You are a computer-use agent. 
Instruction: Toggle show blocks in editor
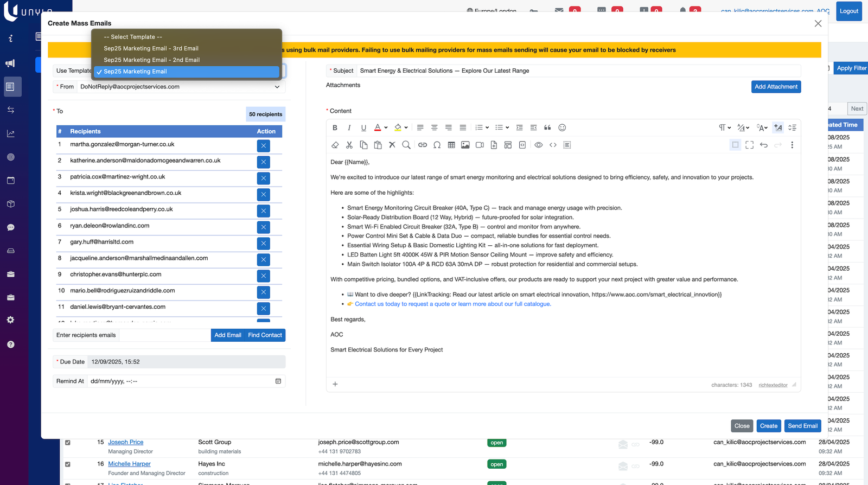(x=735, y=145)
